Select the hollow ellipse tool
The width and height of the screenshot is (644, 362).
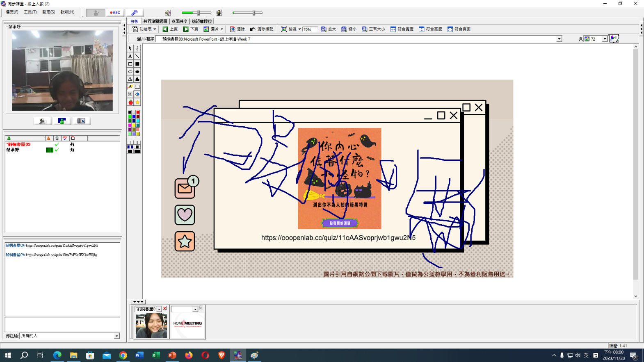(x=130, y=72)
